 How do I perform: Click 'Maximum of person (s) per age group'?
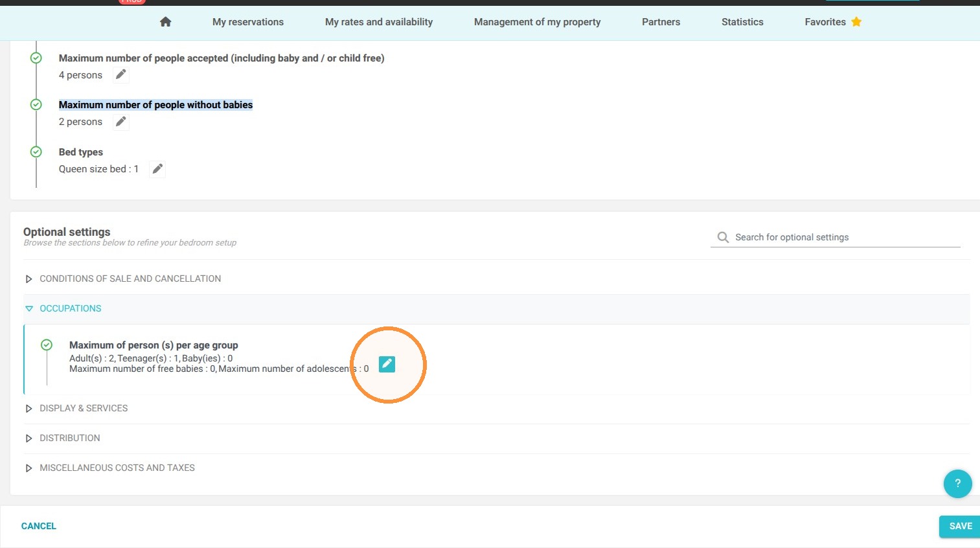[x=154, y=345]
